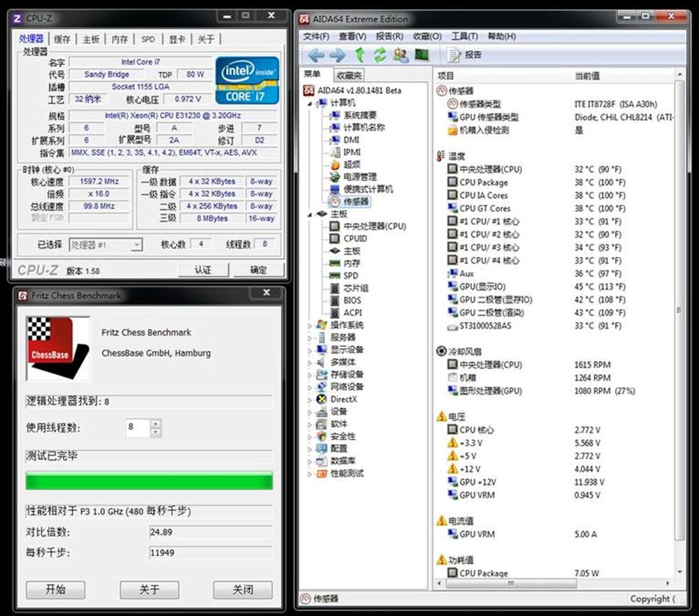Select 超频 overclock item in tree
Image resolution: width=699 pixels, height=616 pixels.
coord(352,164)
